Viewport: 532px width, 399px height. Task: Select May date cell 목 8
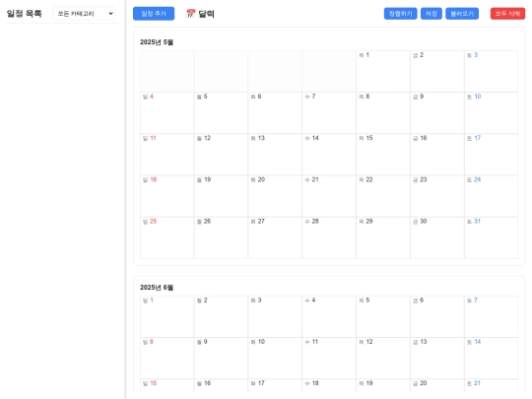pos(383,113)
